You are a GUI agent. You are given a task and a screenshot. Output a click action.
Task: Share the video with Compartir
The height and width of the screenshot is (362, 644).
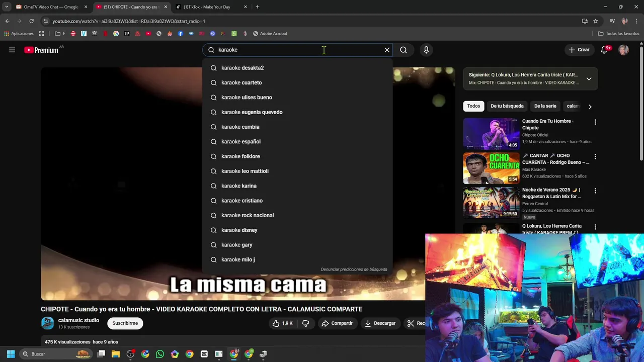(337, 323)
